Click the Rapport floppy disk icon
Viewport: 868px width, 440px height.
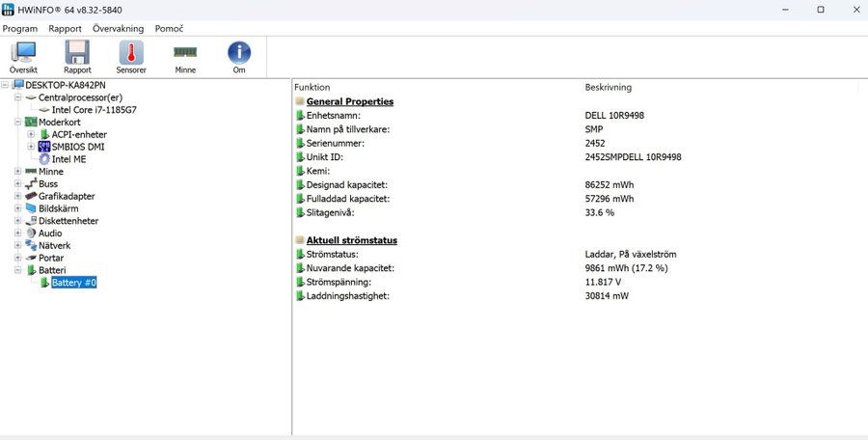[77, 56]
